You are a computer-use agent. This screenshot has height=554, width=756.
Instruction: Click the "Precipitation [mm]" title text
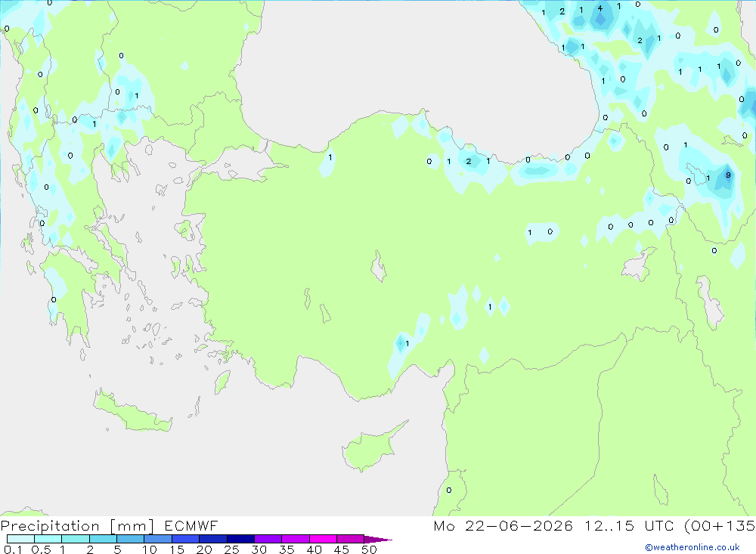click(77, 526)
